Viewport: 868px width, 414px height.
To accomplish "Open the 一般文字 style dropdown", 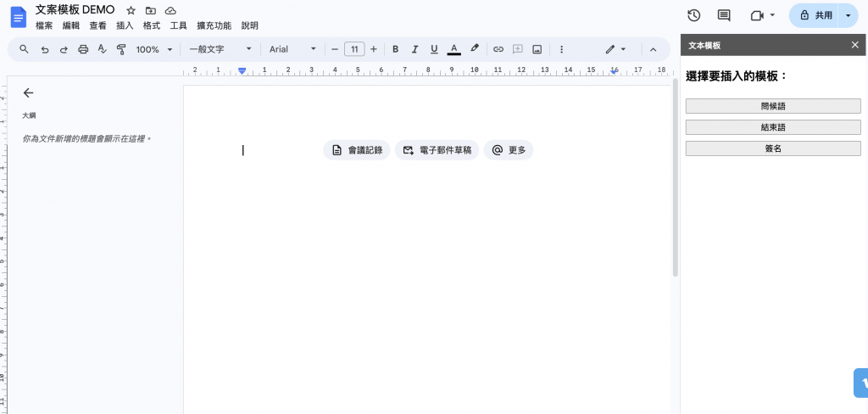I will pos(220,49).
